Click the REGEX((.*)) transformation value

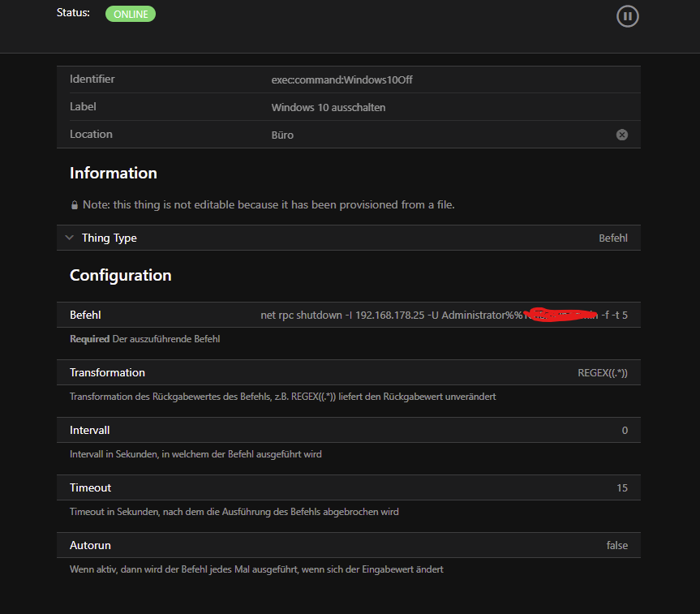click(x=602, y=373)
